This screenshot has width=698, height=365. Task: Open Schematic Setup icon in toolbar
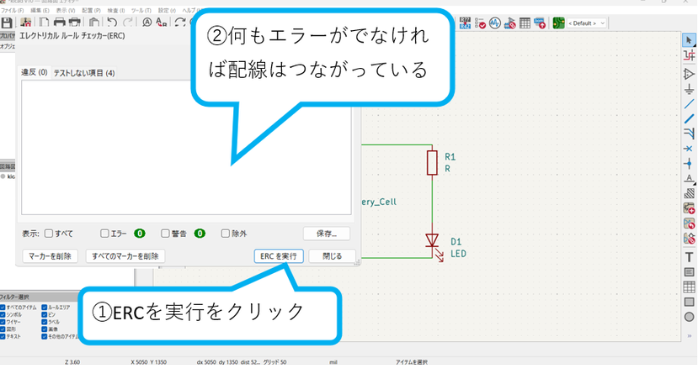26,22
